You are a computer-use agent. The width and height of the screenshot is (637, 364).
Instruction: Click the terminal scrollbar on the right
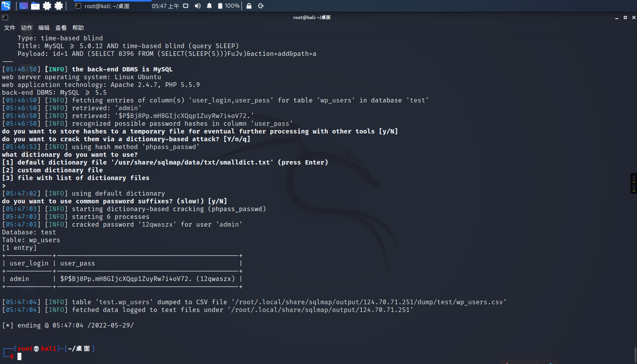point(634,182)
